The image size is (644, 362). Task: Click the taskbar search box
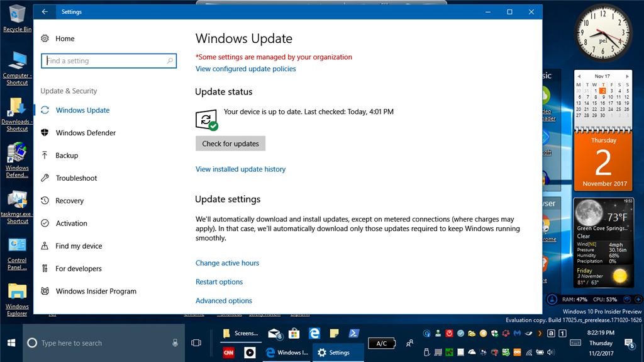(104, 343)
